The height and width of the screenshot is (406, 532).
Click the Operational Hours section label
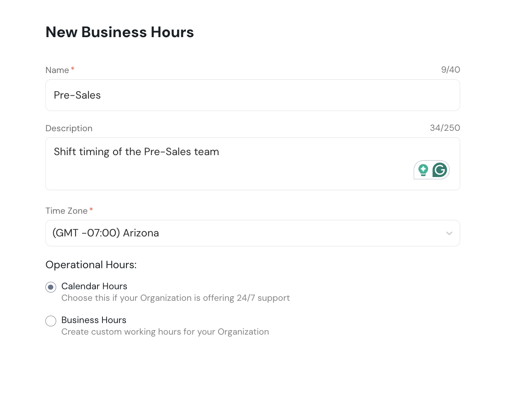pyautogui.click(x=91, y=265)
